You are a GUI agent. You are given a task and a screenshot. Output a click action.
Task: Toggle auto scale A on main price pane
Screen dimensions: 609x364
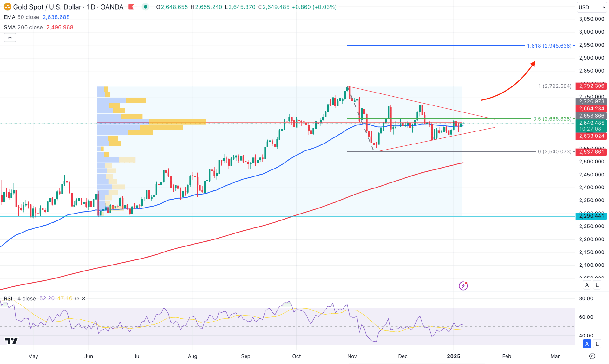587,285
